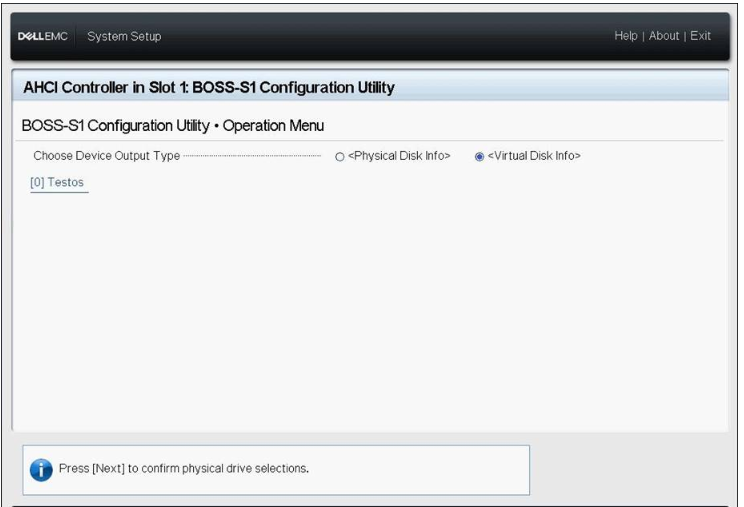This screenshot has height=507, width=744.
Task: Open the About link in header
Action: click(x=664, y=37)
